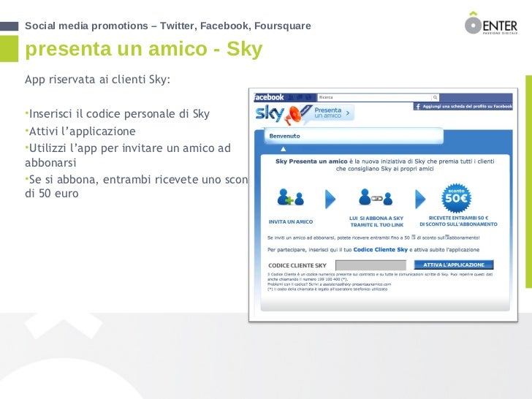
Task: Click the LUI SI ABBONA A SKY label
Action: coord(376,221)
